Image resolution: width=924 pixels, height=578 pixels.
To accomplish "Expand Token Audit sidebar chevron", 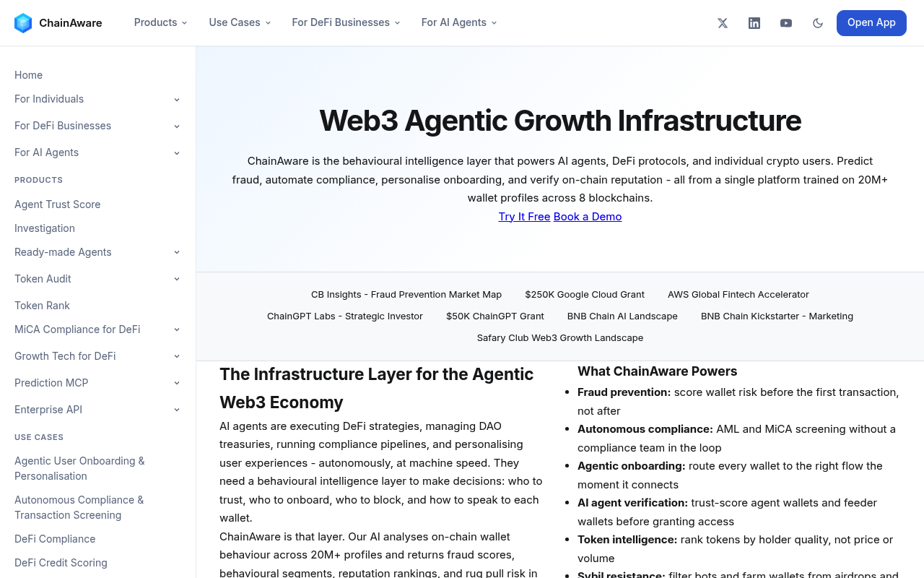I will tap(177, 279).
